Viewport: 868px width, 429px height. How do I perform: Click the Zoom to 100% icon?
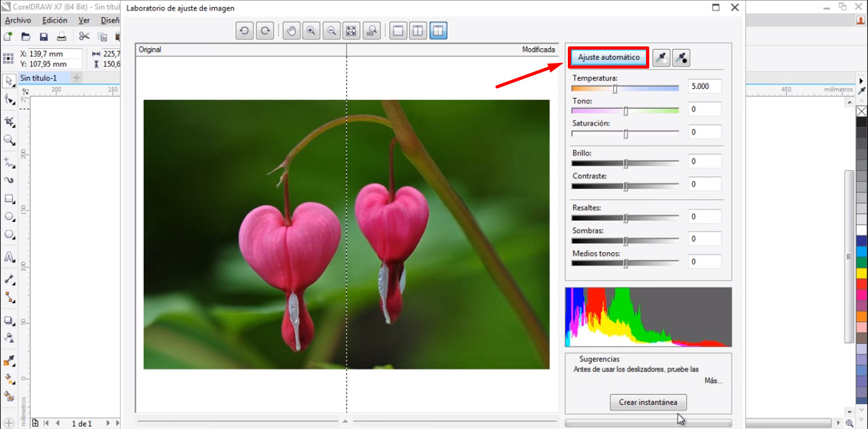tap(371, 31)
